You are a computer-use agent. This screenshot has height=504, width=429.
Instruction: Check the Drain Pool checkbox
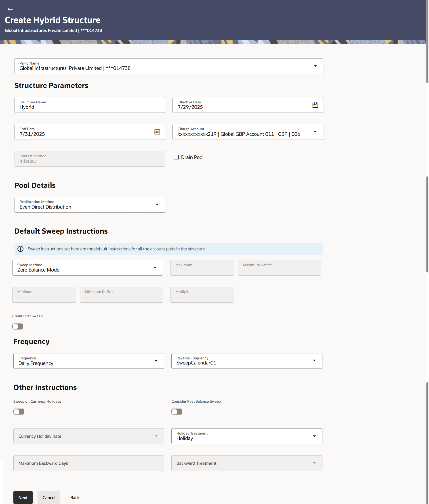point(176,157)
